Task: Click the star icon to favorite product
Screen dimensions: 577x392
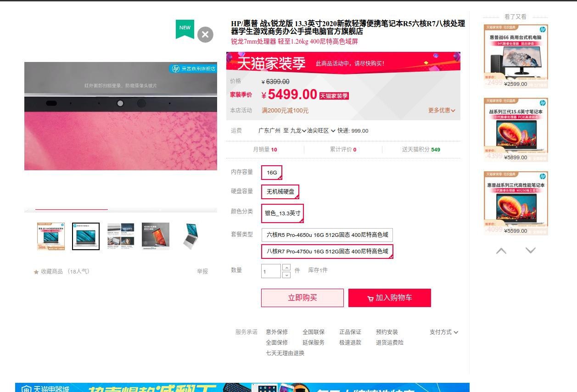Action: point(36,272)
